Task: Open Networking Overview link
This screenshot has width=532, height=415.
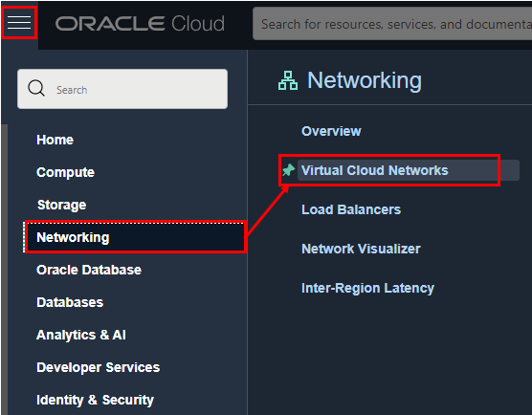Action: pos(331,131)
